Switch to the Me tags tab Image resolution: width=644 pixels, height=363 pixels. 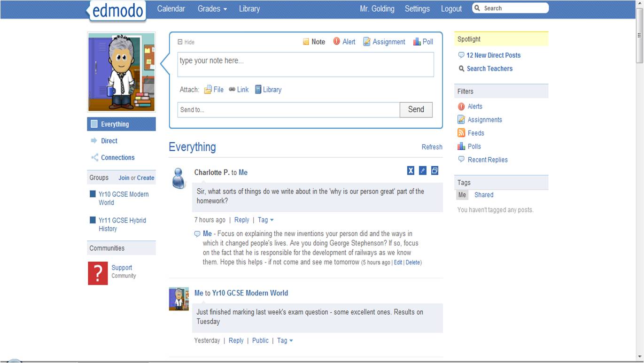(462, 195)
